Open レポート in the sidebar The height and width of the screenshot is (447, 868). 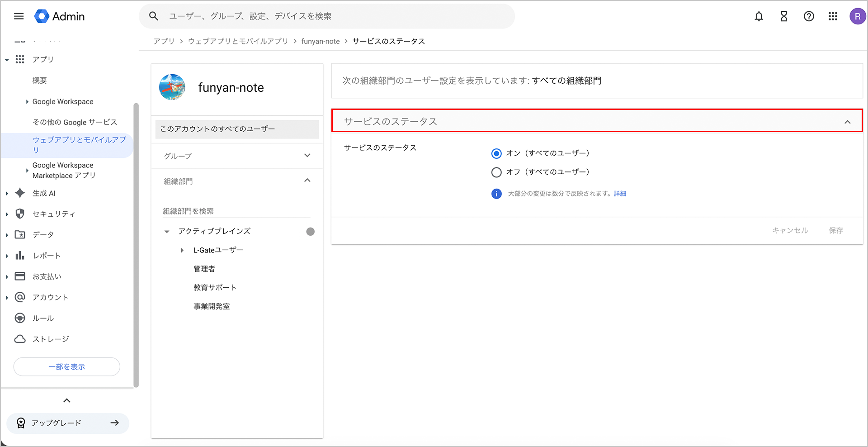click(46, 256)
